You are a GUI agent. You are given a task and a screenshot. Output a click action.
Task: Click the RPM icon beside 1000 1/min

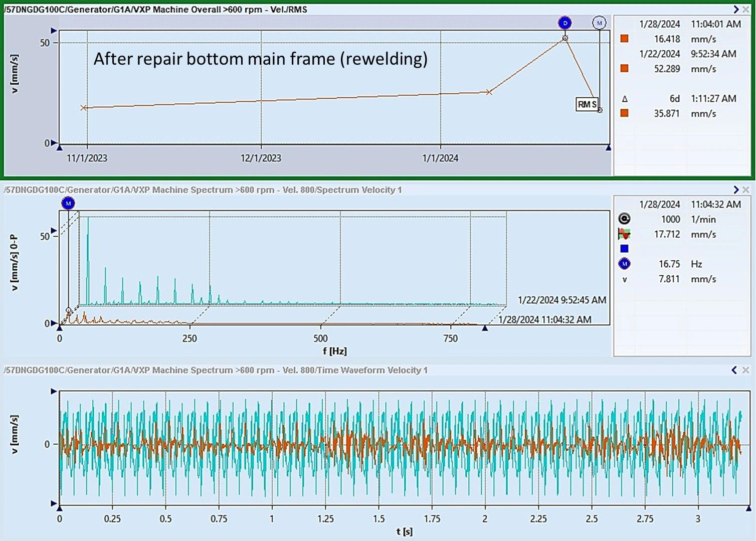coord(624,219)
